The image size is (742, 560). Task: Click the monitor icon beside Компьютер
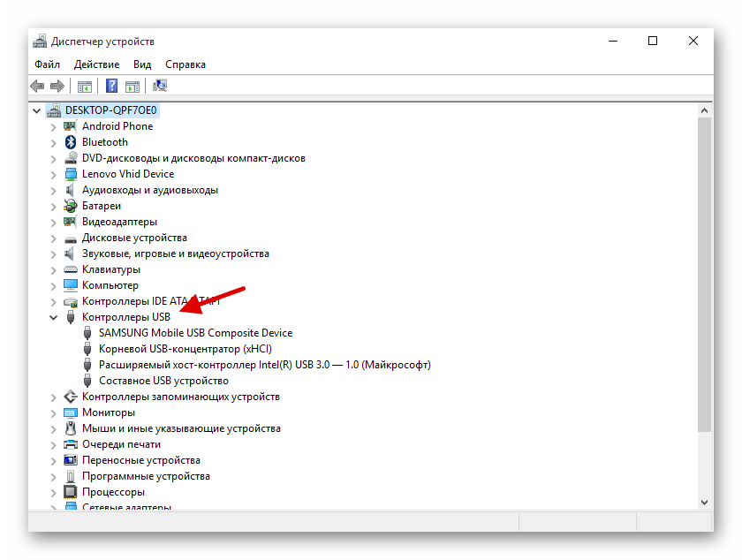click(x=71, y=285)
